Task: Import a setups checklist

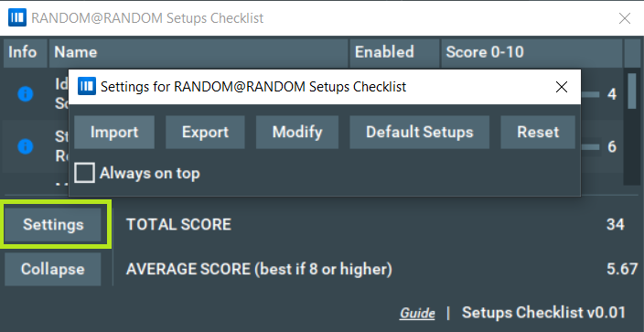Action: (x=114, y=133)
